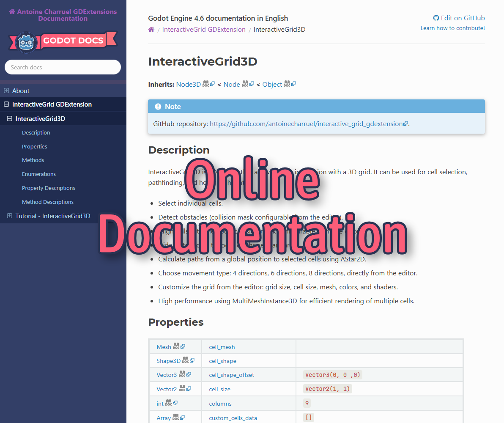Open doc icon beside Mesh type

pos(176,346)
